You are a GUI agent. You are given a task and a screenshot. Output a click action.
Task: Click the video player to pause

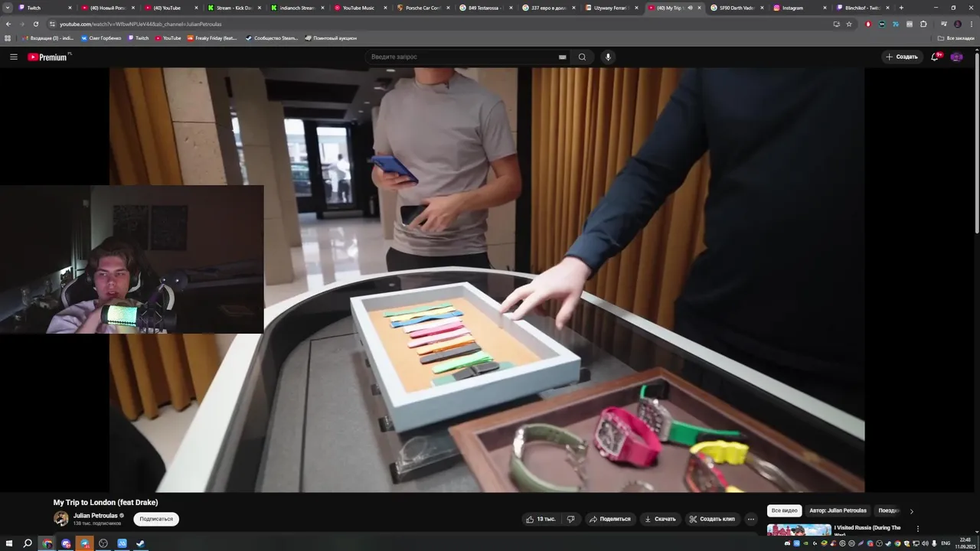coord(487,279)
